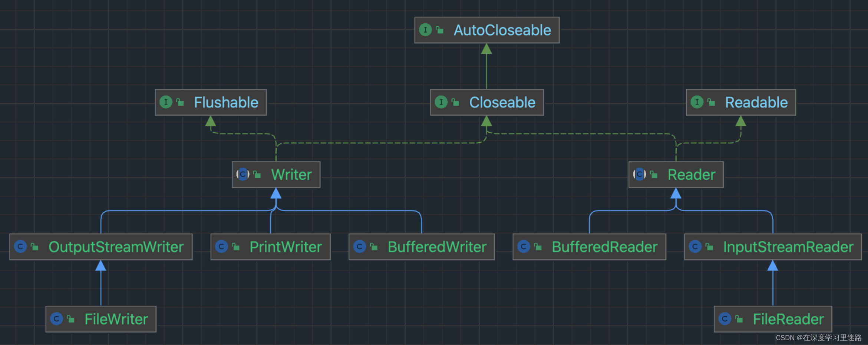
Task: Click the interface icon of AutoCloseable
Action: point(425,30)
